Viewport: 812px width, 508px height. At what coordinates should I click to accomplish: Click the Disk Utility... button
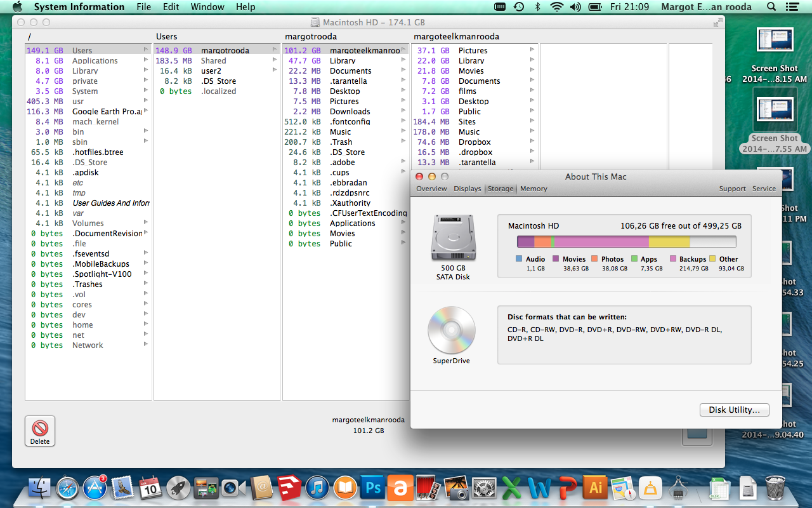click(734, 410)
